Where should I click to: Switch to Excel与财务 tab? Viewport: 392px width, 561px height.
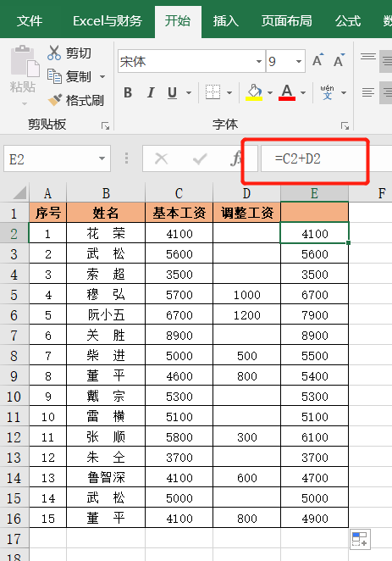108,20
